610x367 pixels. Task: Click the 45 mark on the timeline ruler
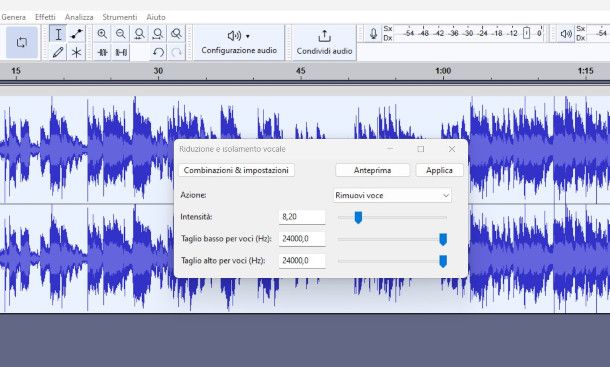click(x=301, y=71)
